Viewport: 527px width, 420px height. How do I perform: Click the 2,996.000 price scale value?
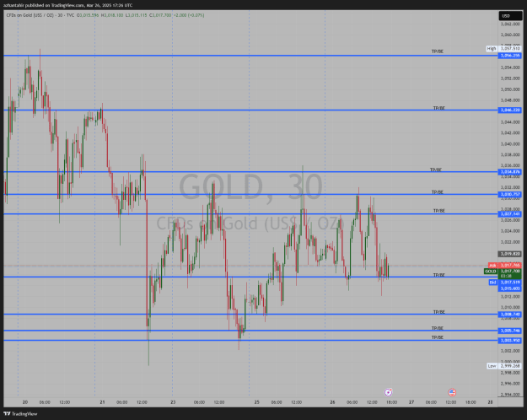tap(510, 384)
